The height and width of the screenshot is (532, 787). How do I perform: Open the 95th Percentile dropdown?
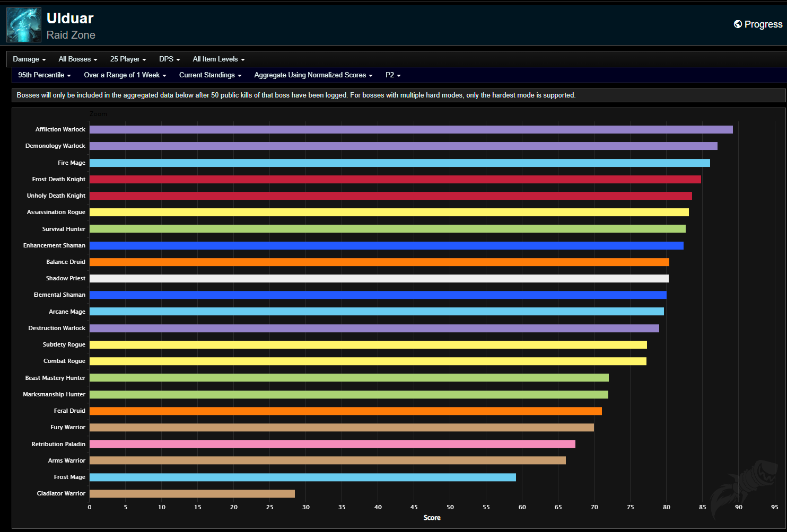(45, 75)
